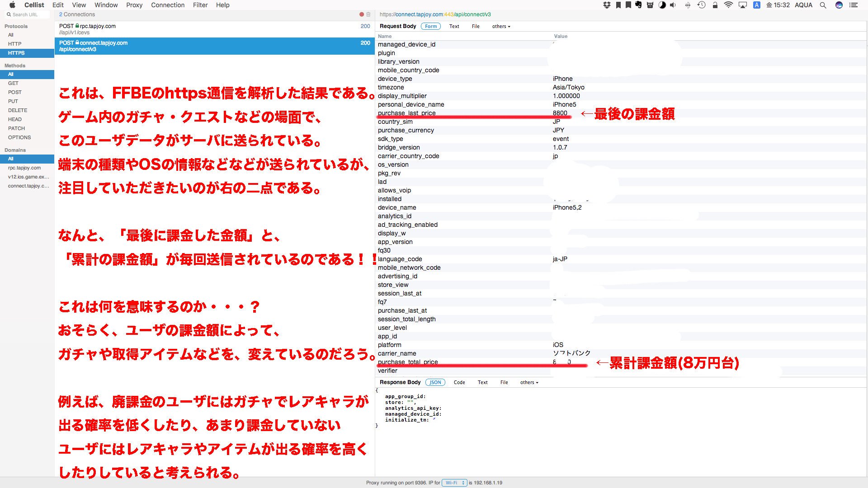Switch Request Body to Form view
This screenshot has width=868, height=488.
point(431,26)
